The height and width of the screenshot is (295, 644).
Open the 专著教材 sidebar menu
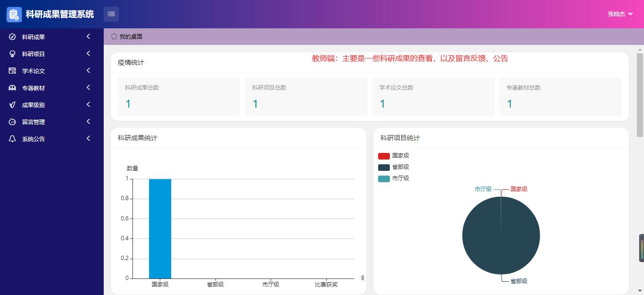(x=52, y=88)
